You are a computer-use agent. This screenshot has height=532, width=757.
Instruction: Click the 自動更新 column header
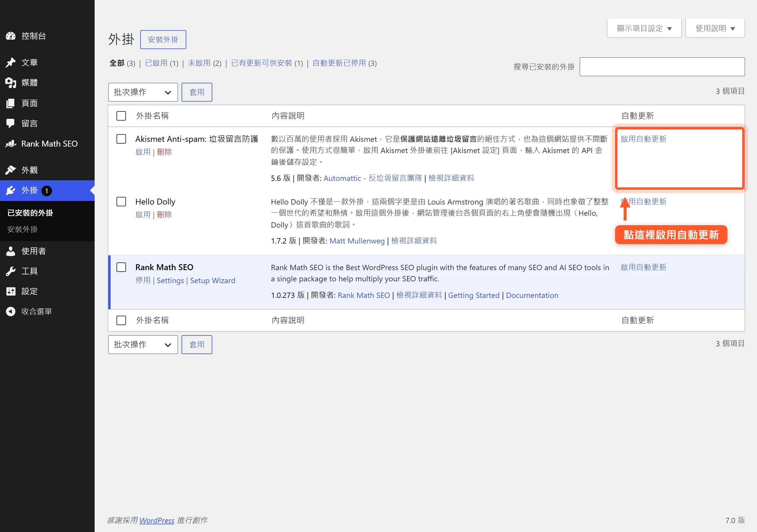tap(638, 116)
